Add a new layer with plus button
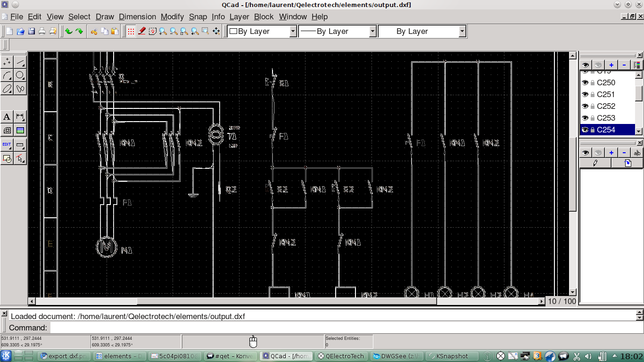644x362 pixels. tap(611, 65)
